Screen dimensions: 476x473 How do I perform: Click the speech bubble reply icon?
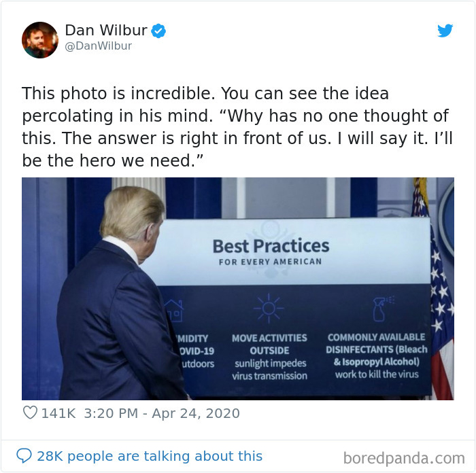[x=24, y=455]
